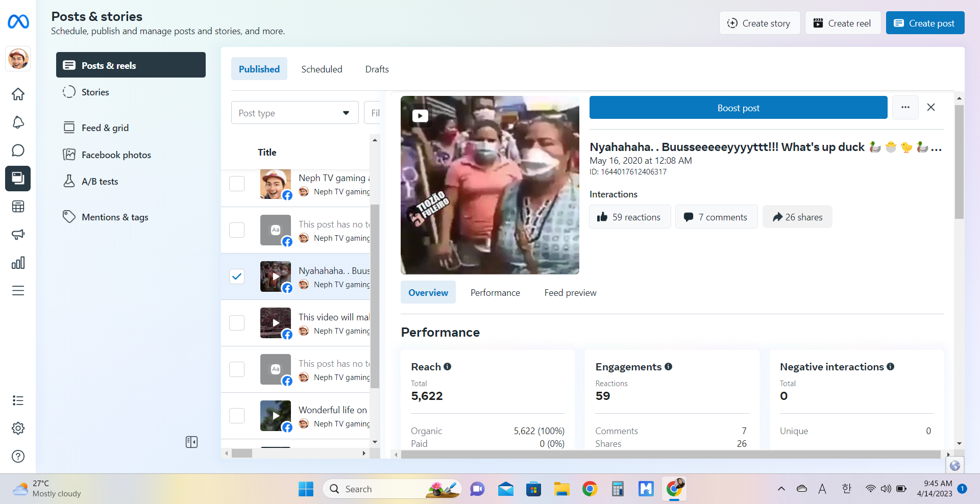Click Create reel button

click(843, 23)
